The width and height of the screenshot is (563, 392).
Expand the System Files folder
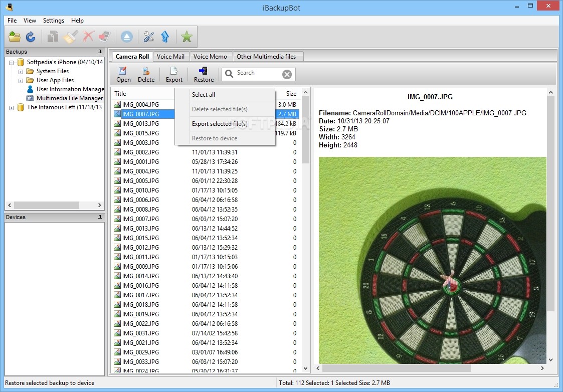[21, 72]
